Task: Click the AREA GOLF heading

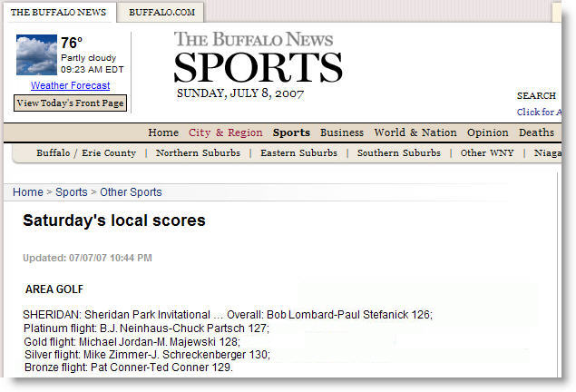Action: [x=54, y=289]
